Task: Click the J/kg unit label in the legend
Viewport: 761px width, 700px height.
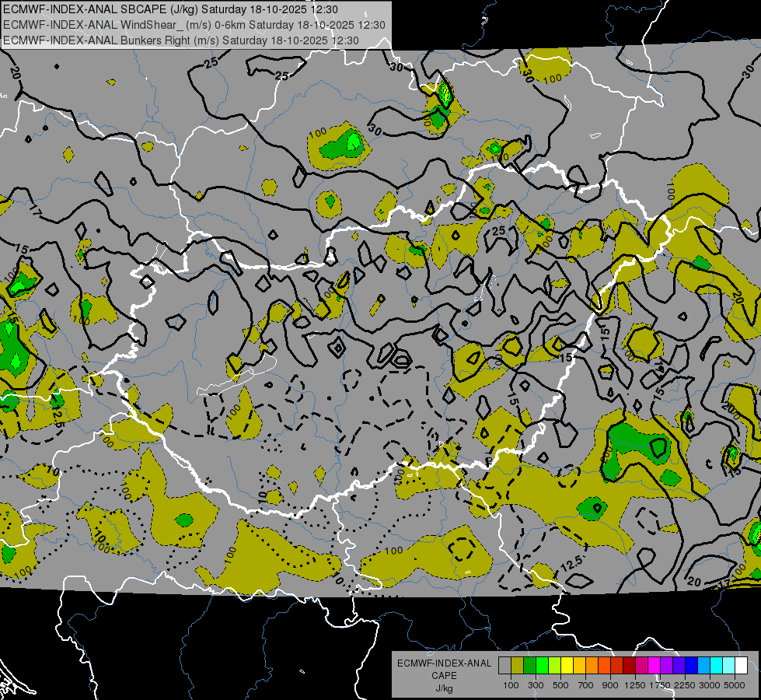Action: [x=444, y=688]
